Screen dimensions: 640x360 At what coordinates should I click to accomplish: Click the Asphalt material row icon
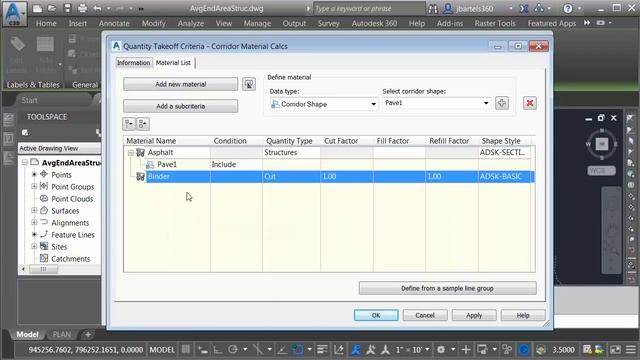140,152
